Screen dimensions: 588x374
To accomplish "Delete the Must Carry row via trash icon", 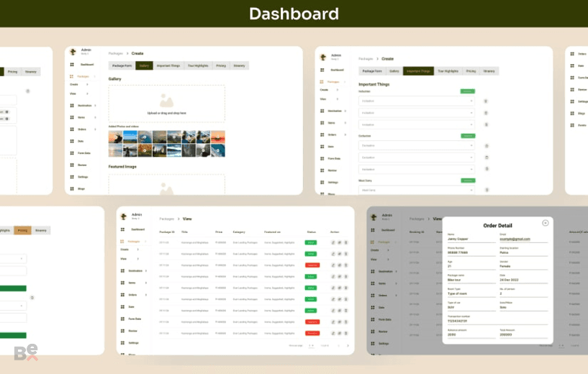I will point(487,190).
